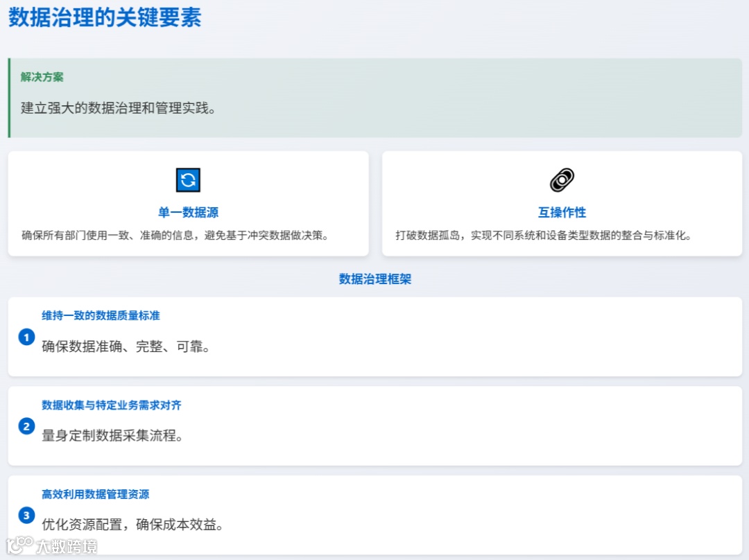Click the description starting with 确保所有部门使用一致
The width and height of the screenshot is (749, 560).
point(175,236)
